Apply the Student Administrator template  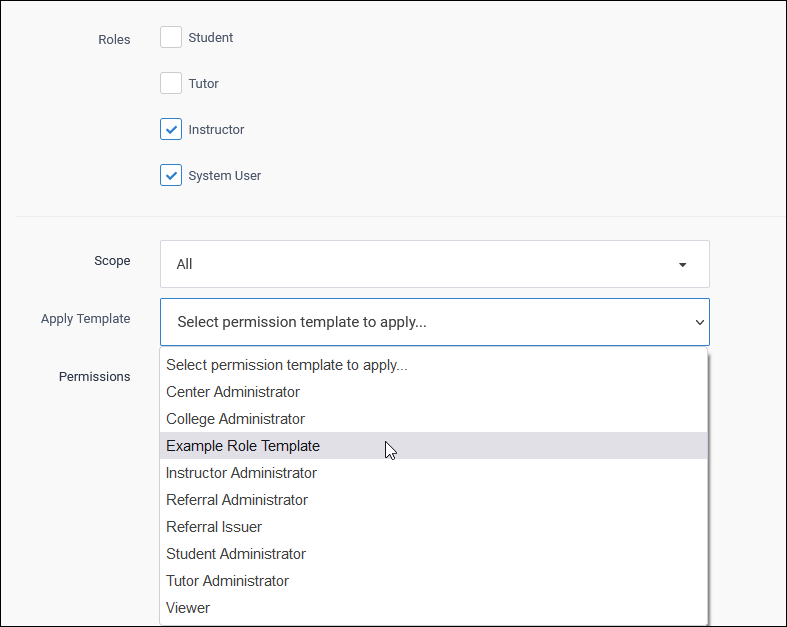tap(236, 554)
